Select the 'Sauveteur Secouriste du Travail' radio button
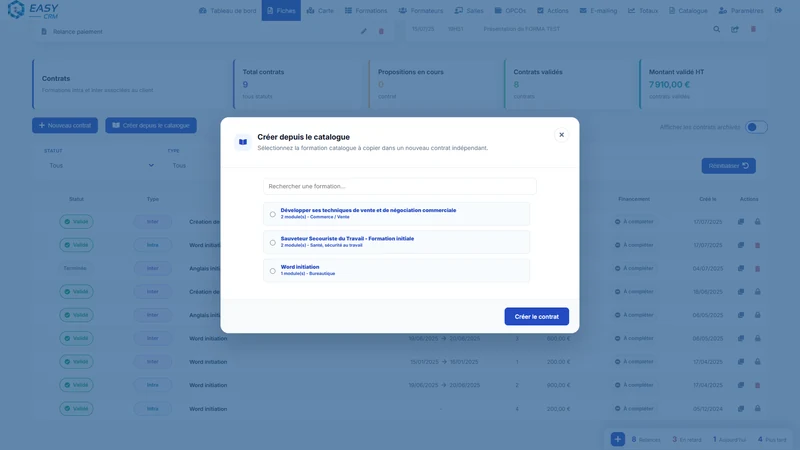This screenshot has width=800, height=450. 272,242
